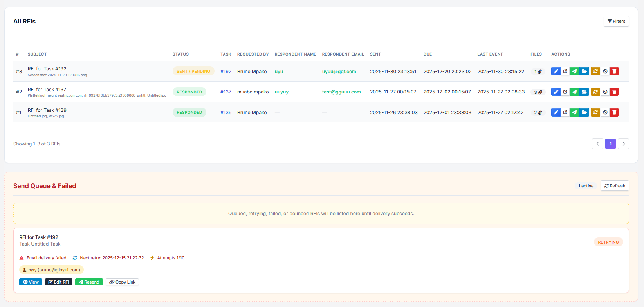This screenshot has height=307, width=644.
Task: Click the 1 active badge
Action: (x=586, y=186)
